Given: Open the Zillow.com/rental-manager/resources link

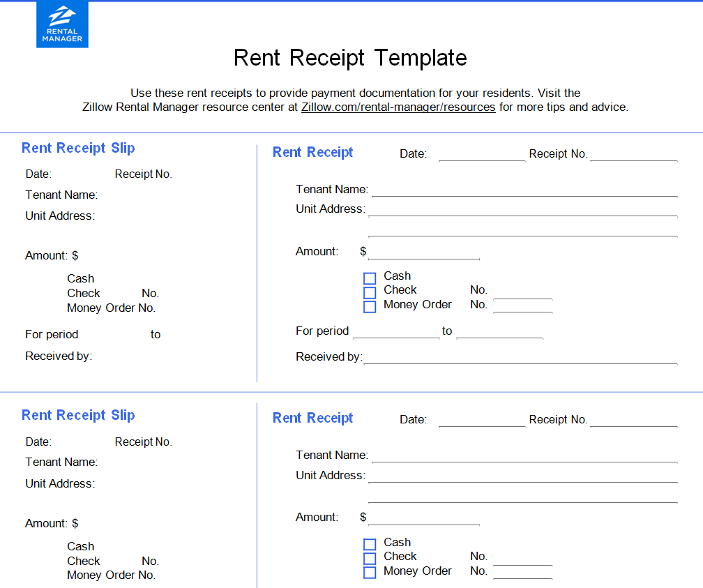Looking at the screenshot, I should click(398, 107).
